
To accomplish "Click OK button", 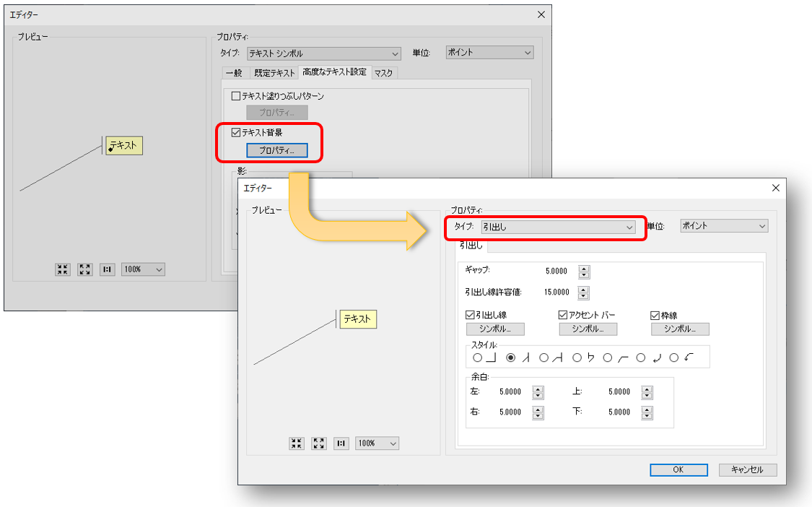I will 678,469.
